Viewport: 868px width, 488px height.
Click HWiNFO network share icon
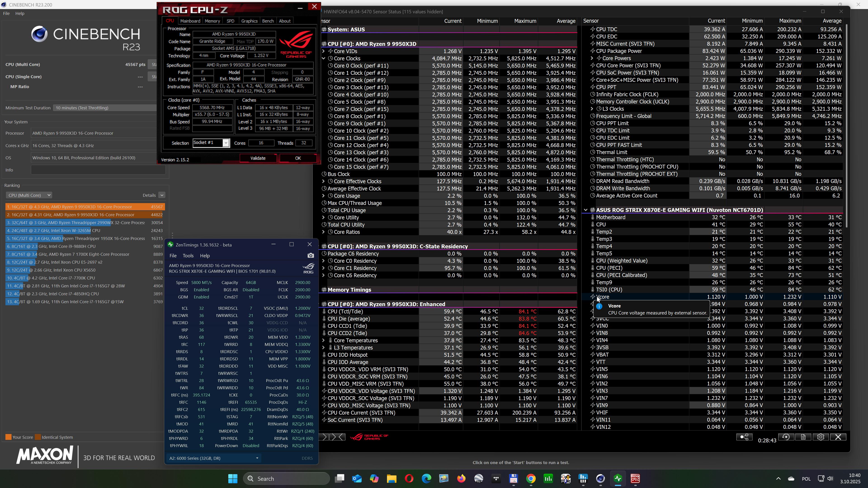point(744,437)
